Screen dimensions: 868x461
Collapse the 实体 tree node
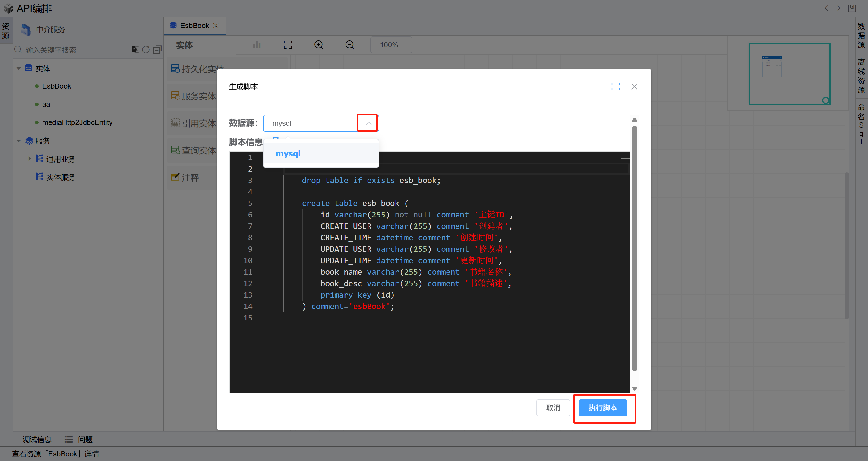(x=19, y=68)
